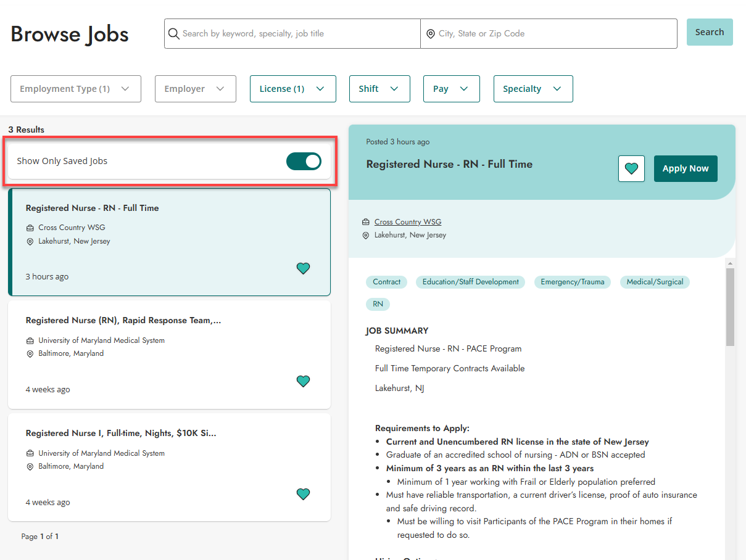Click the City, State or Zip Code field
Viewport: 746px width, 560px height.
pyautogui.click(x=549, y=33)
